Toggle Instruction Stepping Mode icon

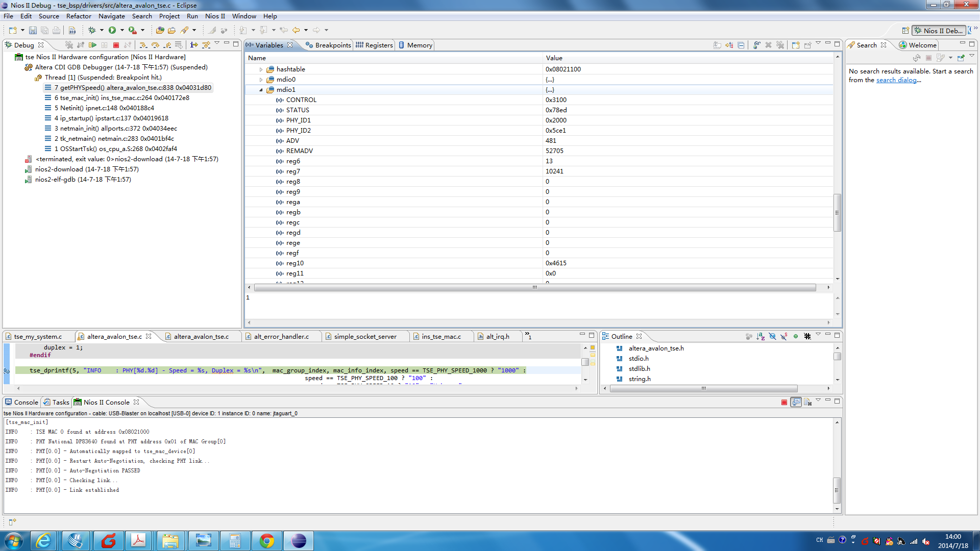pos(193,45)
